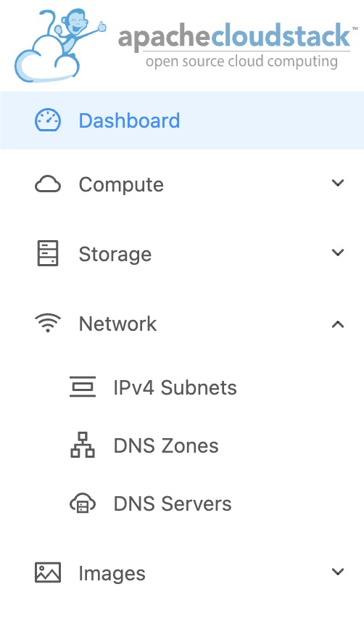The image size is (364, 621).
Task: Click the CloudStack monkey mascot logo
Action: 60,46
